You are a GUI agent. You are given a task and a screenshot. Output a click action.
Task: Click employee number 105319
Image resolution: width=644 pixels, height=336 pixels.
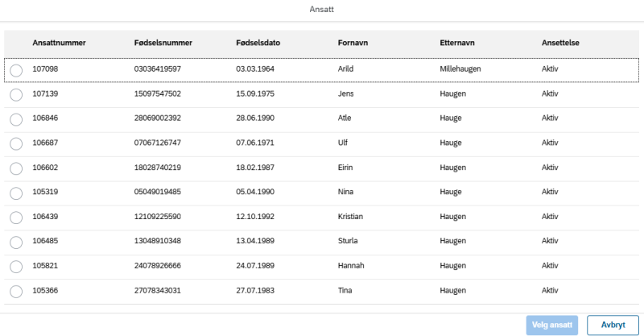coord(45,192)
